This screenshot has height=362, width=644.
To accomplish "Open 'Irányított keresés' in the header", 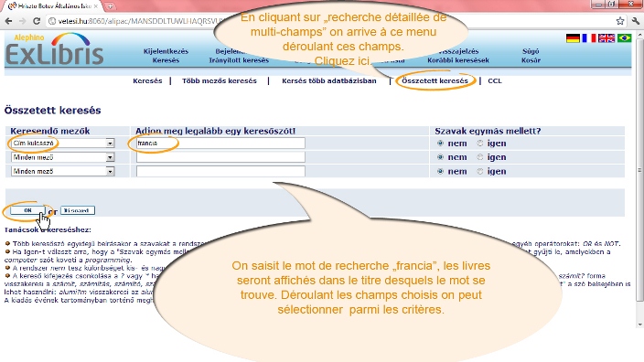I will pos(239,60).
